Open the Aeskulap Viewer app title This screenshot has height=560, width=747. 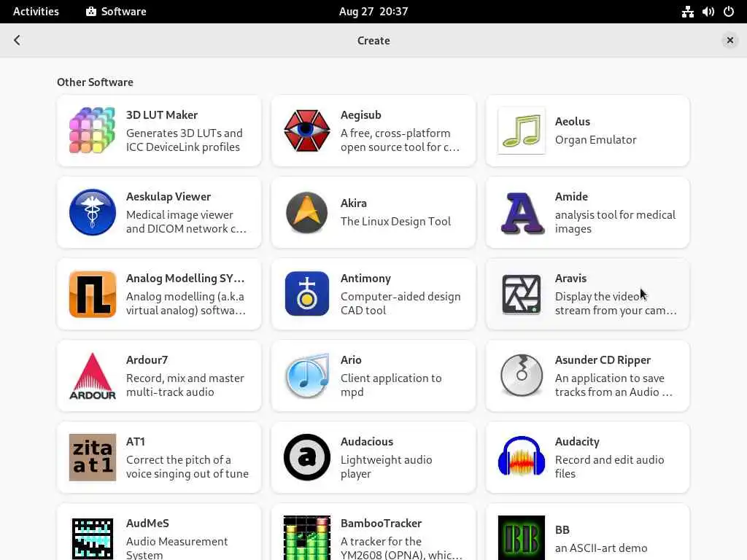(169, 197)
